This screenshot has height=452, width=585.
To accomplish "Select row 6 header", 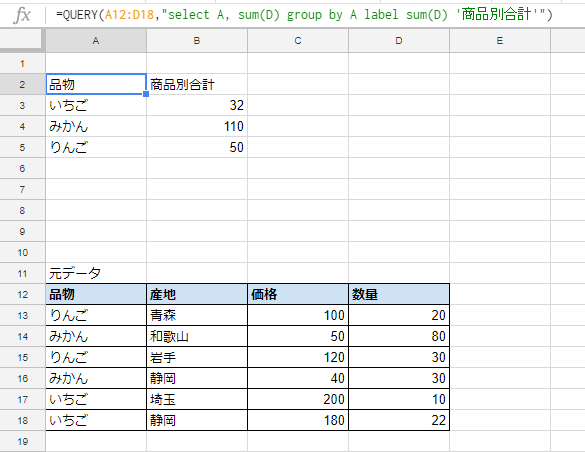I will coord(23,169).
